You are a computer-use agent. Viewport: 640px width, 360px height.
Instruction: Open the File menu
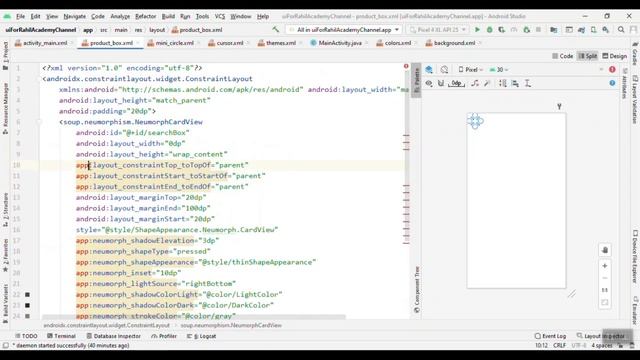20,16
